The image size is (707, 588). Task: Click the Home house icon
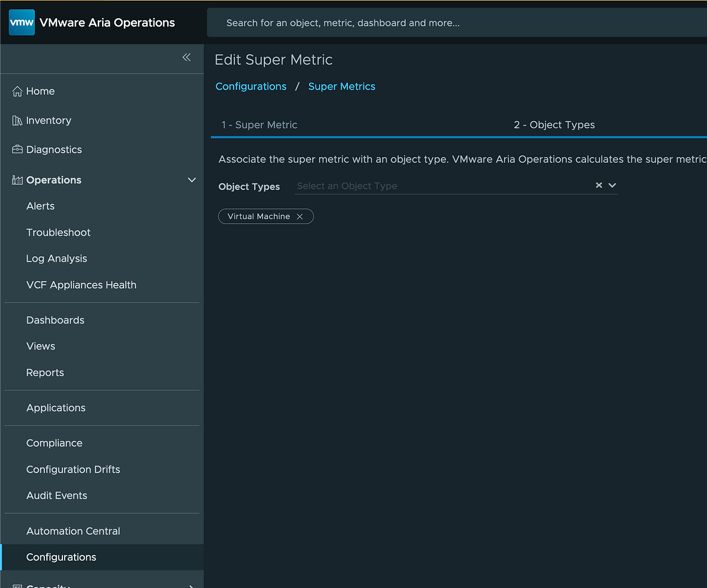pyautogui.click(x=17, y=91)
